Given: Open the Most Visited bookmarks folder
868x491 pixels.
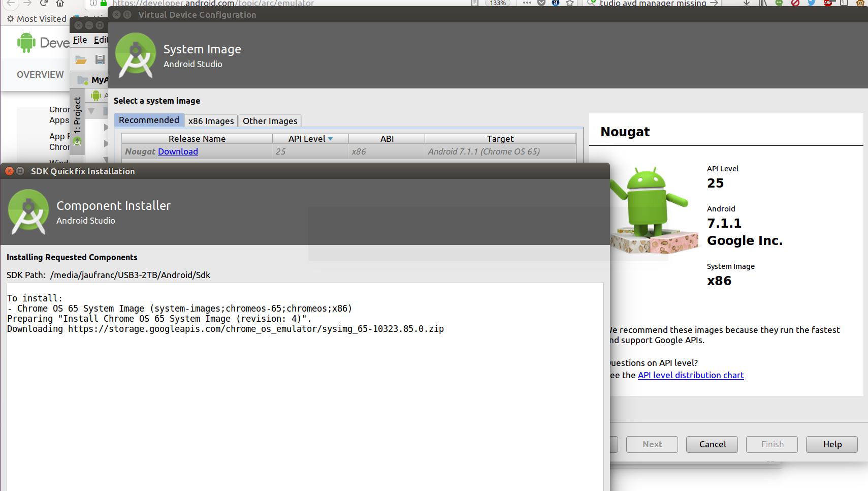Looking at the screenshot, I should (37, 19).
